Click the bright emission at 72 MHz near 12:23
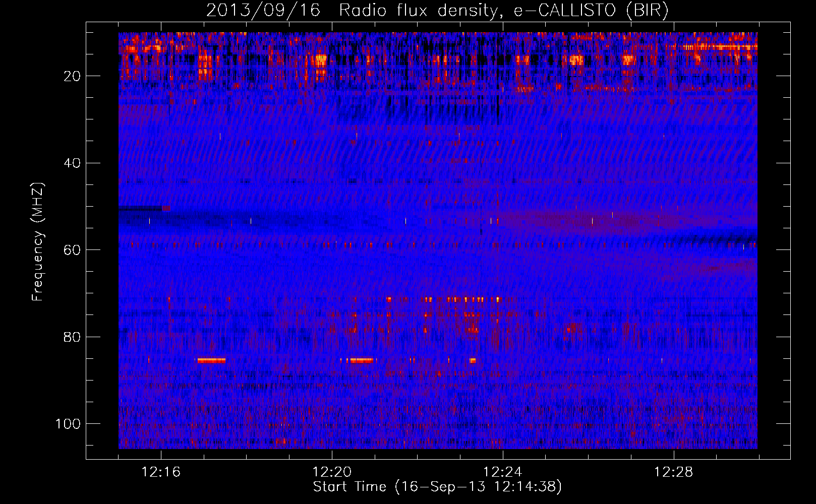 [467, 299]
